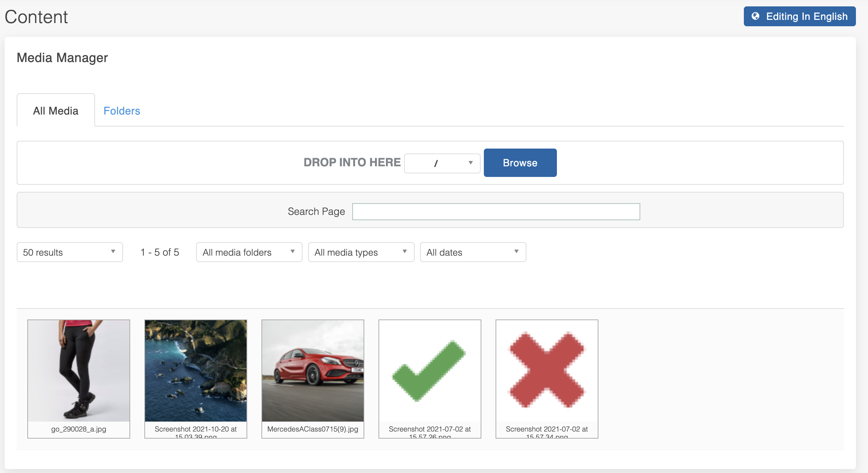Viewport: 868px width, 473px height.
Task: Open the red Mercedes car thumbnail
Action: pyautogui.click(x=313, y=371)
